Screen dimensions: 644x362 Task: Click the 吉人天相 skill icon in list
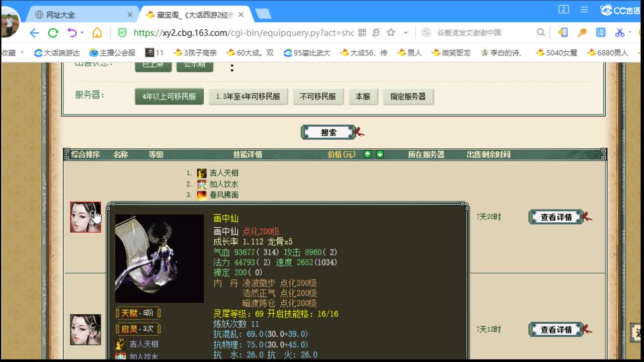tap(202, 173)
